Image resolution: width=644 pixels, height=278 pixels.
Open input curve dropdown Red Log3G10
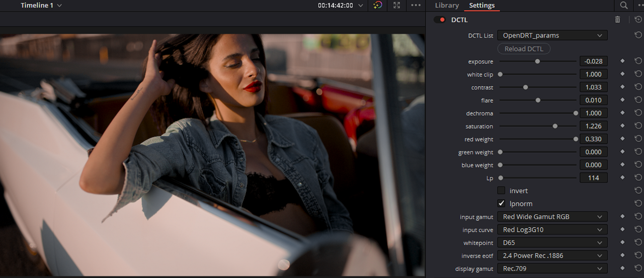coord(552,230)
